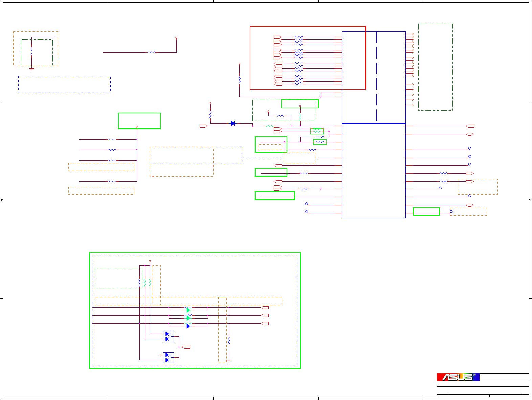Select the lower dual-diode package beside the X marker
This screenshot has width=532, height=400.
[x=168, y=357]
